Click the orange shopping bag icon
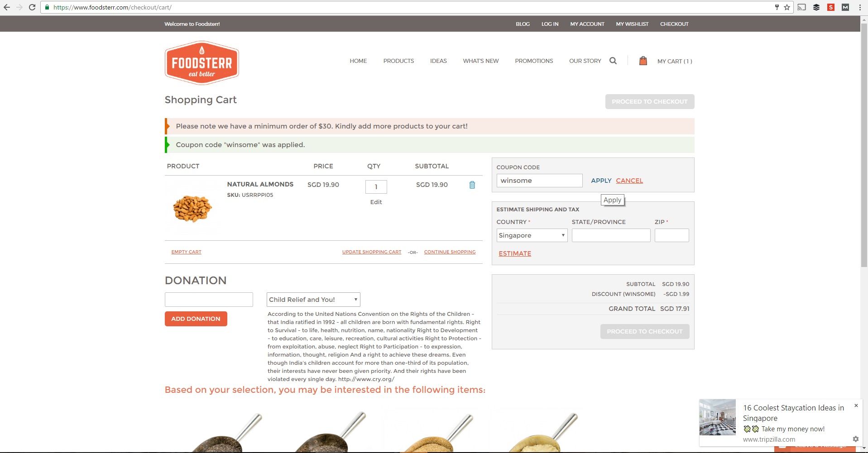Screen dimensions: 868x453 point(643,61)
